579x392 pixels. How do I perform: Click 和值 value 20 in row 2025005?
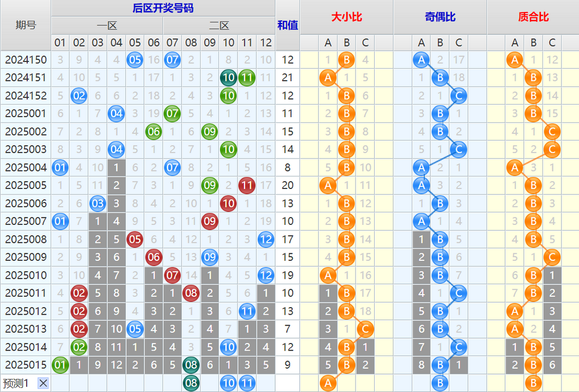(288, 185)
